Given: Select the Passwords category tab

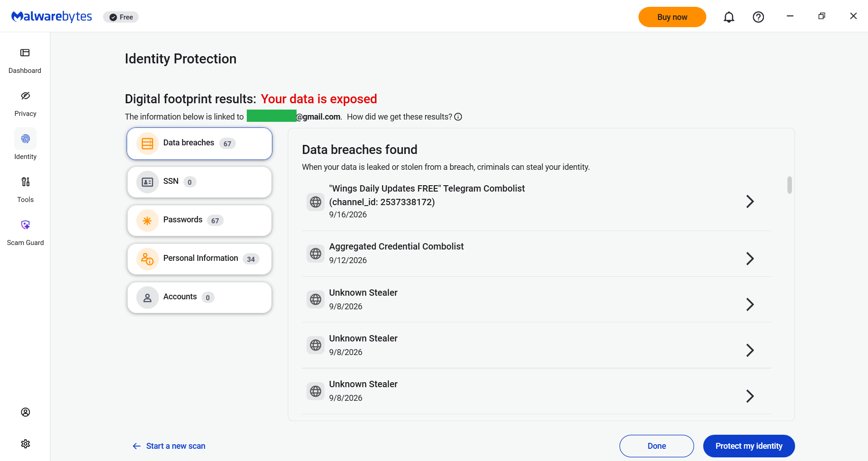Looking at the screenshot, I should point(199,221).
